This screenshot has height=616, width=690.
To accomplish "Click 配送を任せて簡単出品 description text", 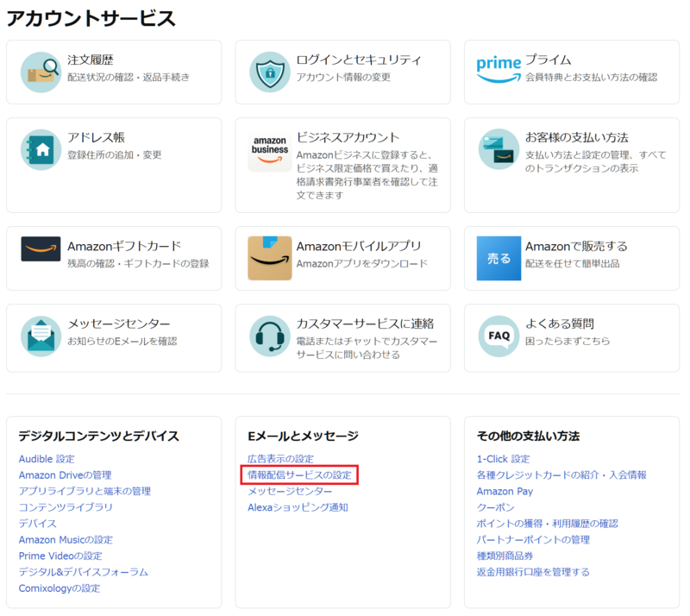I will pos(573,263).
